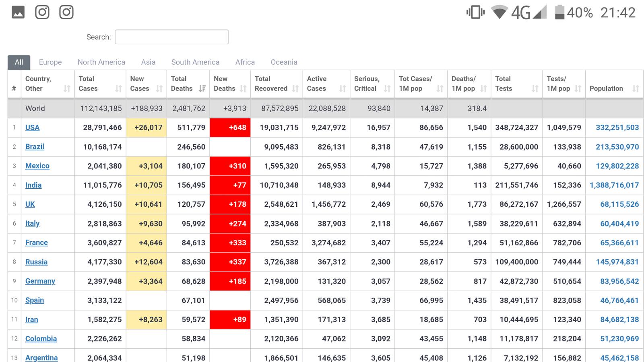Click Population column sort arrows
644x362 pixels.
[x=636, y=88]
